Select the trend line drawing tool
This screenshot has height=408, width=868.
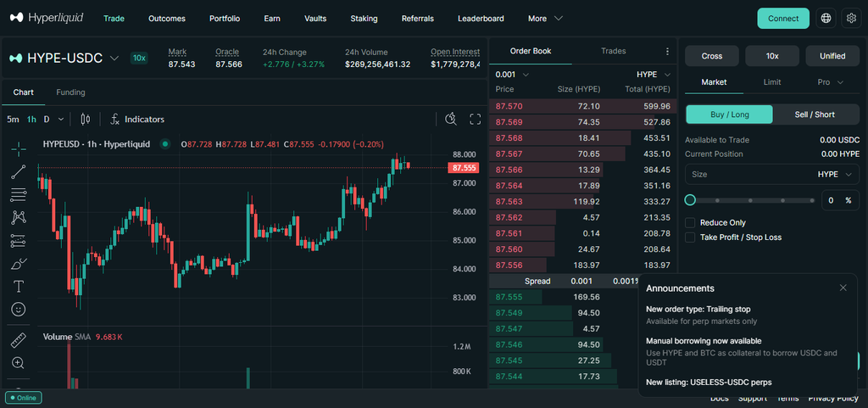19,171
